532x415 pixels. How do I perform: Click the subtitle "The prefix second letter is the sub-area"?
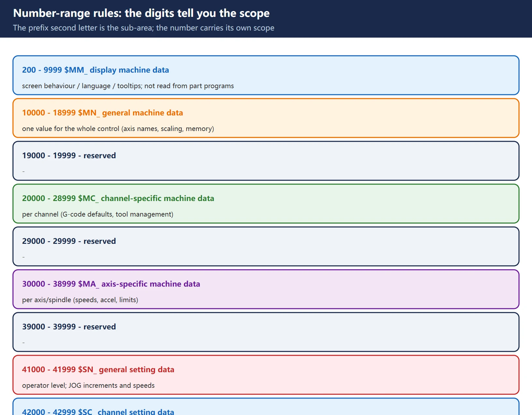(82, 28)
